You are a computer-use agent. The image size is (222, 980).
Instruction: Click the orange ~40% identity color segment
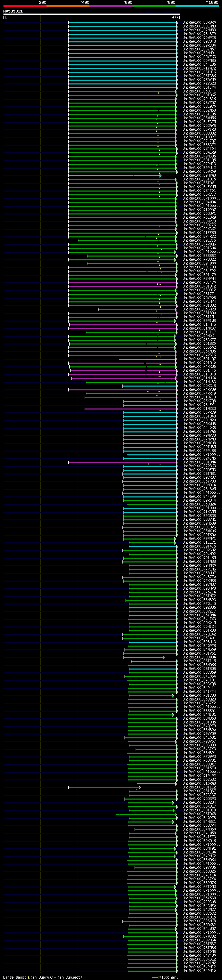[x=68, y=6]
